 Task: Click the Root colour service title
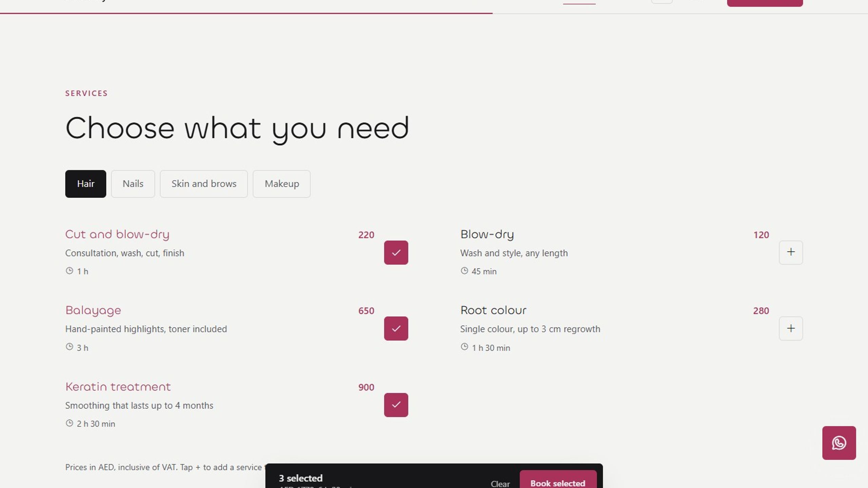coord(493,310)
